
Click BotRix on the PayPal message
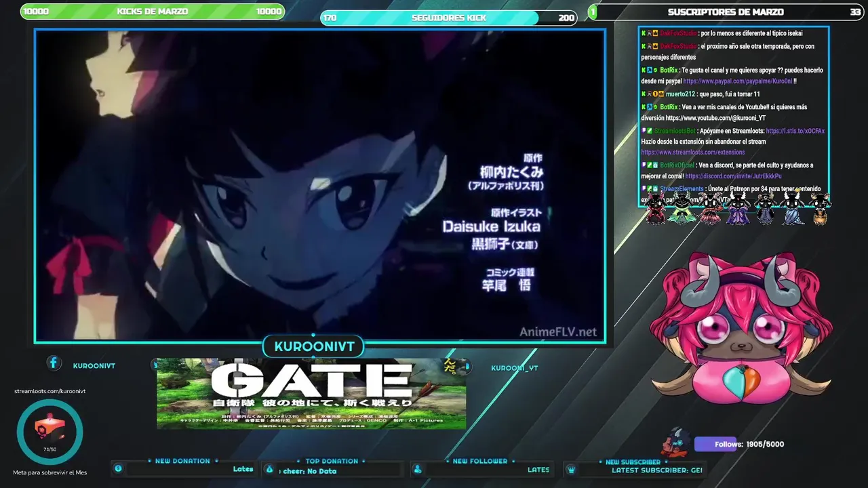pos(669,70)
